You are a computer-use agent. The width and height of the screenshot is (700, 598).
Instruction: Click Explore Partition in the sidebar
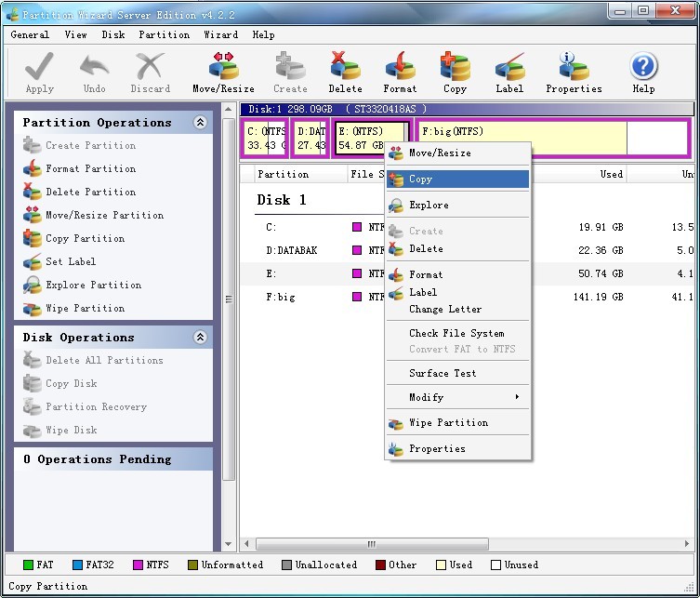pos(82,285)
